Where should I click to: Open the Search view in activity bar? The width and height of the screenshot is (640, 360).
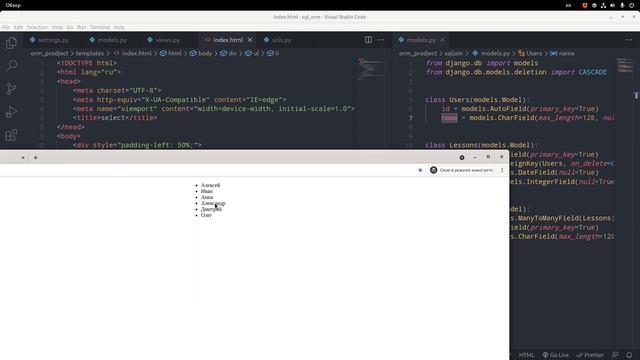11,65
